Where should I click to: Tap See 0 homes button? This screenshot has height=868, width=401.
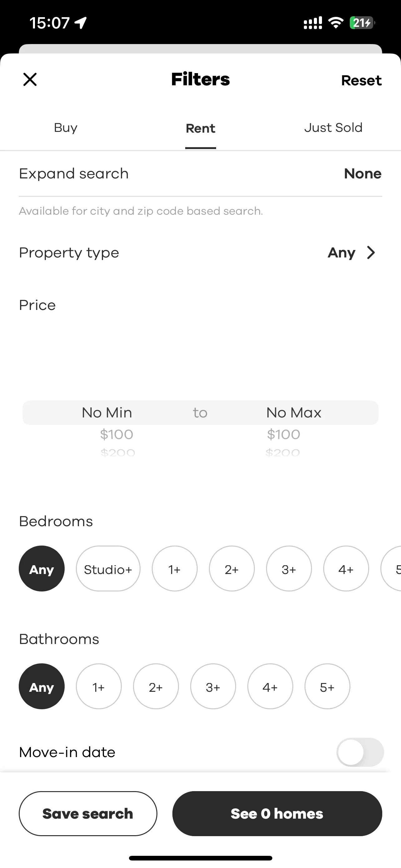277,814
